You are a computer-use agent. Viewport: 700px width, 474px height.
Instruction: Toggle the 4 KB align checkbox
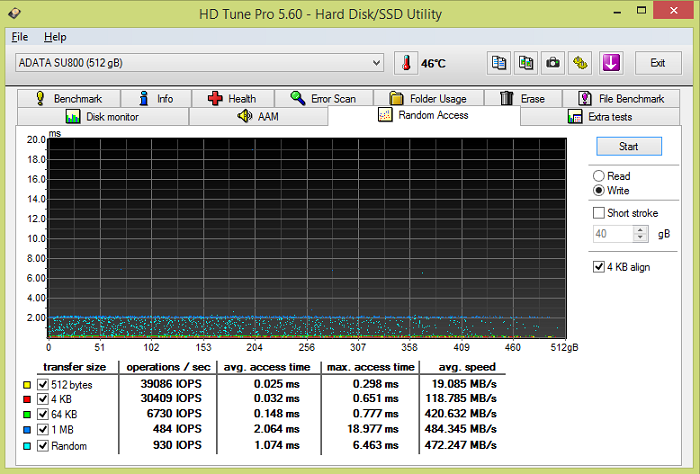(599, 267)
